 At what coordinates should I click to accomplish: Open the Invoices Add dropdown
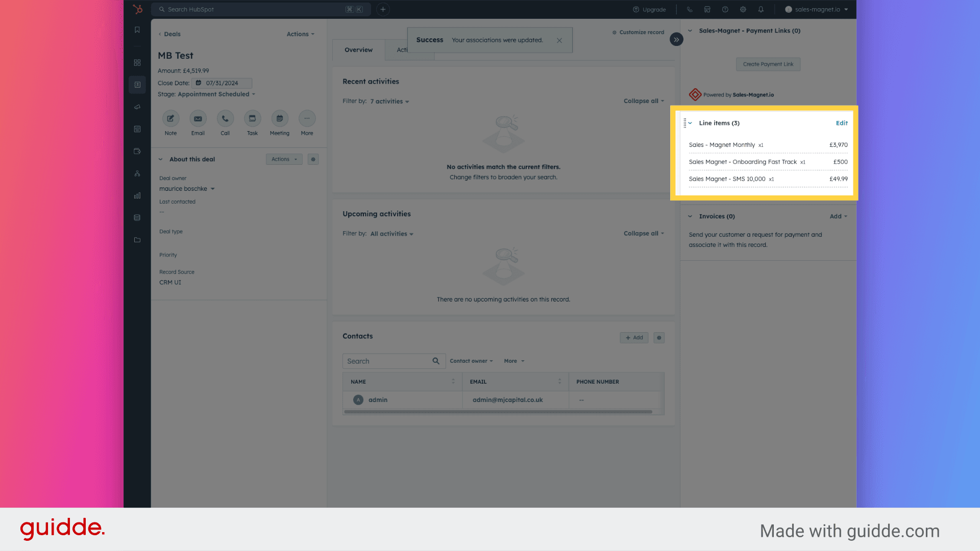coord(839,216)
